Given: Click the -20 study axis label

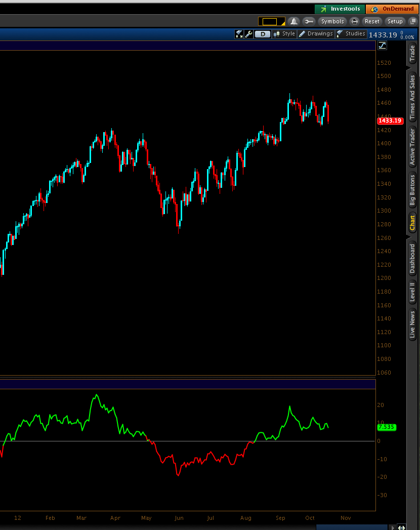Looking at the screenshot, I should pyautogui.click(x=382, y=477).
